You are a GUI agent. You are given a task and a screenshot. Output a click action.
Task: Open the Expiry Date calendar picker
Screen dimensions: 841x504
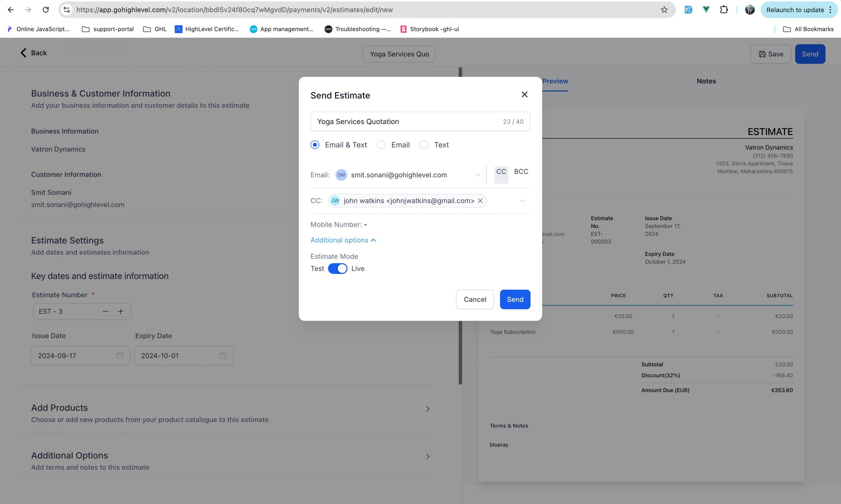(x=222, y=356)
